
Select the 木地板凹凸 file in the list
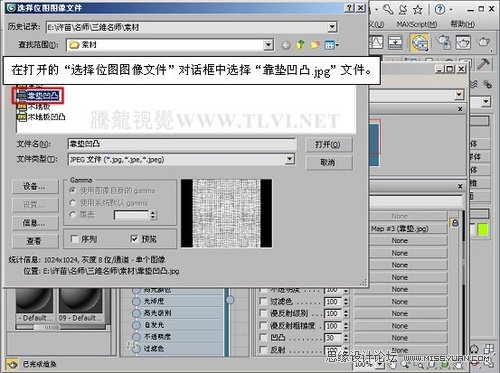(x=41, y=117)
